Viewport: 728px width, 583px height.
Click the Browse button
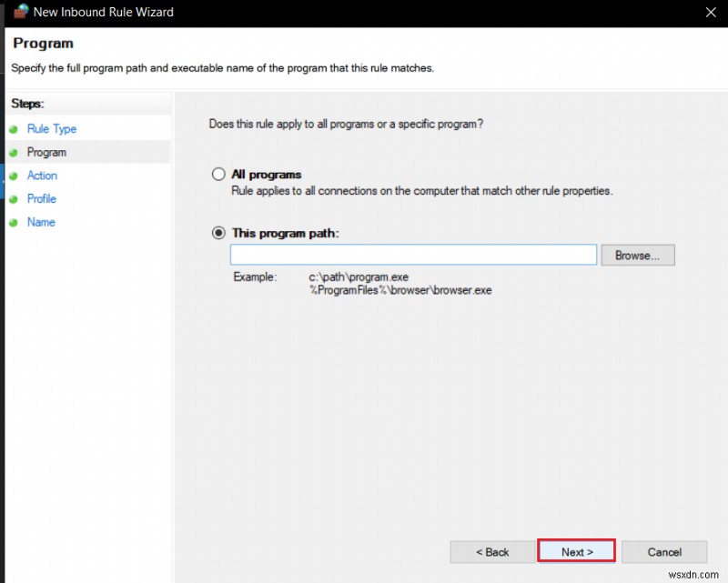[638, 255]
